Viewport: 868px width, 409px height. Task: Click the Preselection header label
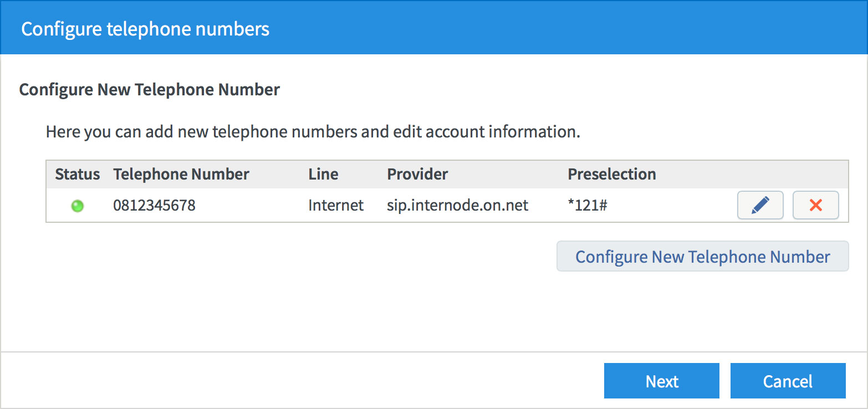611,174
